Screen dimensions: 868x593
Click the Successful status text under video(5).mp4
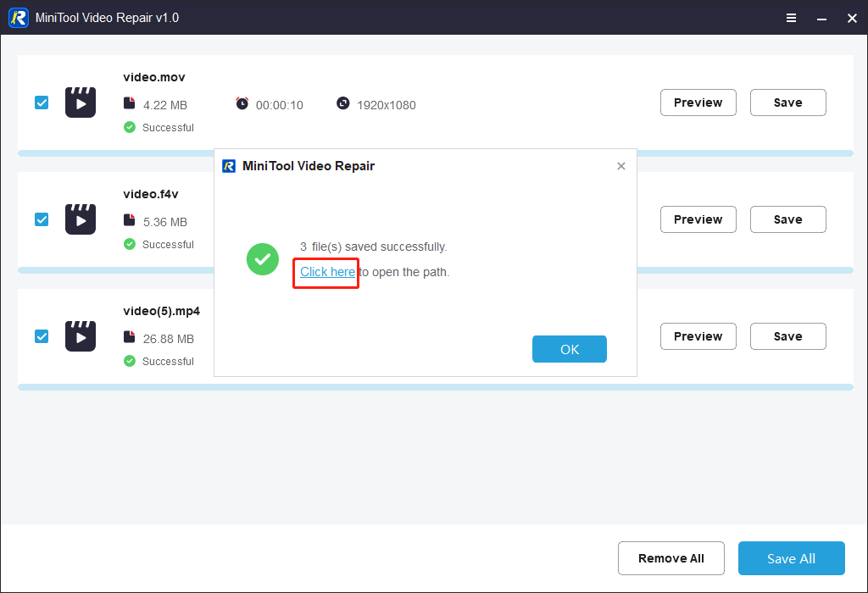pyautogui.click(x=168, y=361)
